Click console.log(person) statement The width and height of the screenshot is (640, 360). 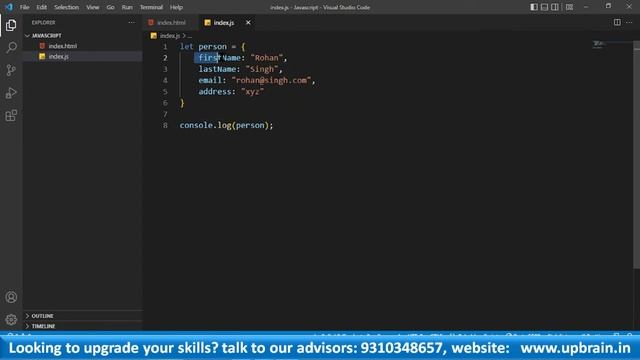point(226,125)
